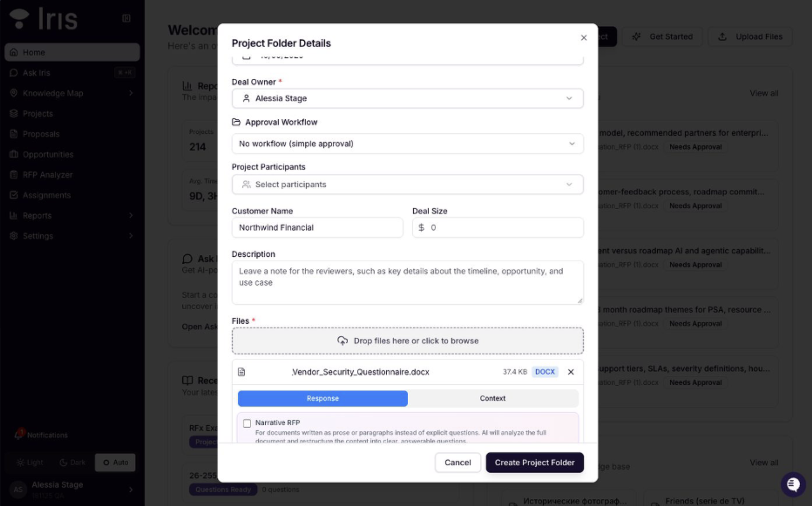Click the Deal Size input field

point(497,227)
